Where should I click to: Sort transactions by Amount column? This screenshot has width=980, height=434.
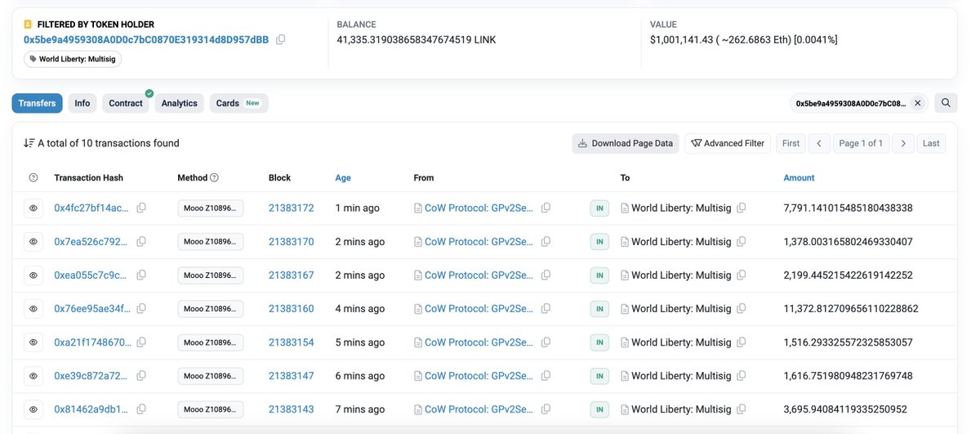[x=799, y=177]
